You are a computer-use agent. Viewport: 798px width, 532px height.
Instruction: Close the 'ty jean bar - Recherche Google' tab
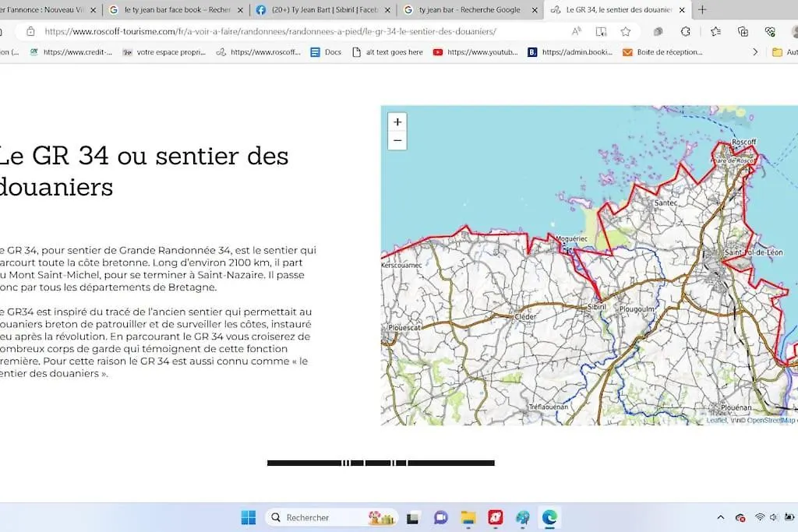point(535,9)
